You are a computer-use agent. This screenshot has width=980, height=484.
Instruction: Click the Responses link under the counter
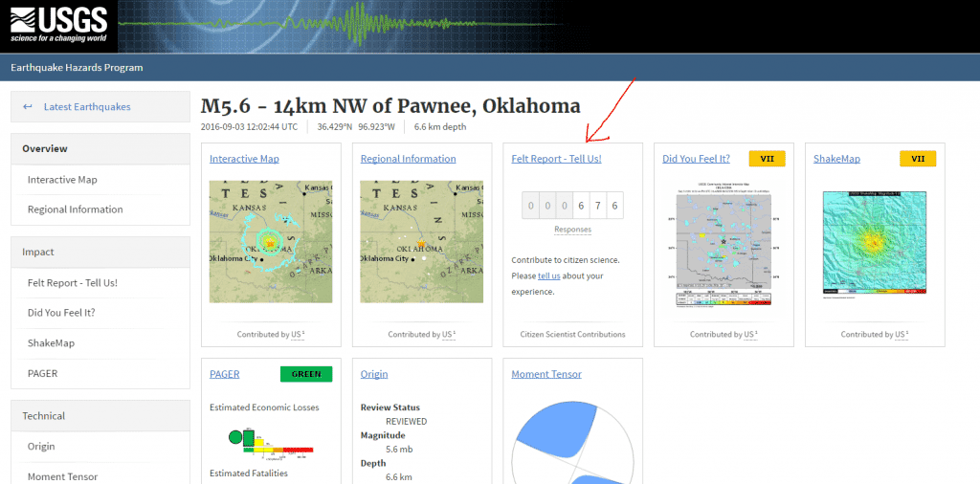tap(572, 230)
